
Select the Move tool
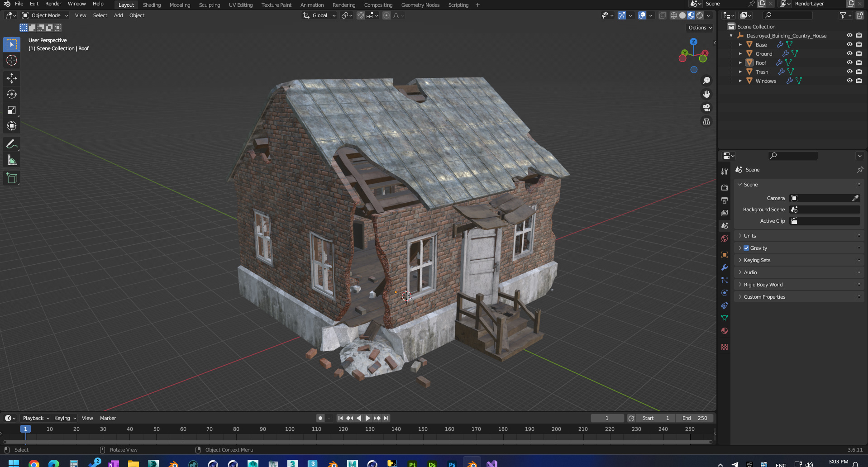click(x=12, y=78)
